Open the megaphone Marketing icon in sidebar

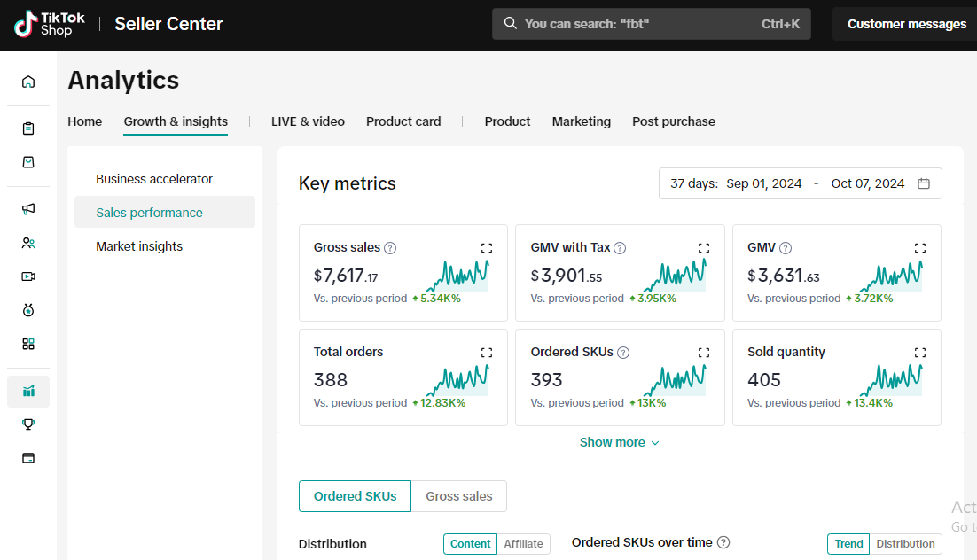(x=28, y=209)
